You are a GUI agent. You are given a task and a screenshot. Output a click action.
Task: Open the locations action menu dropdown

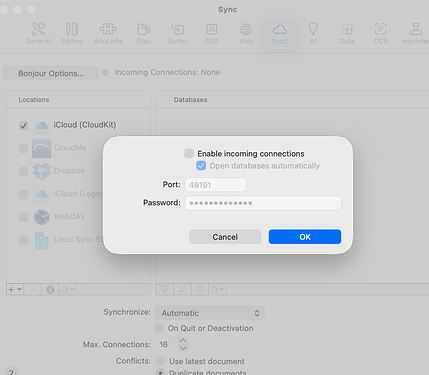click(68, 289)
